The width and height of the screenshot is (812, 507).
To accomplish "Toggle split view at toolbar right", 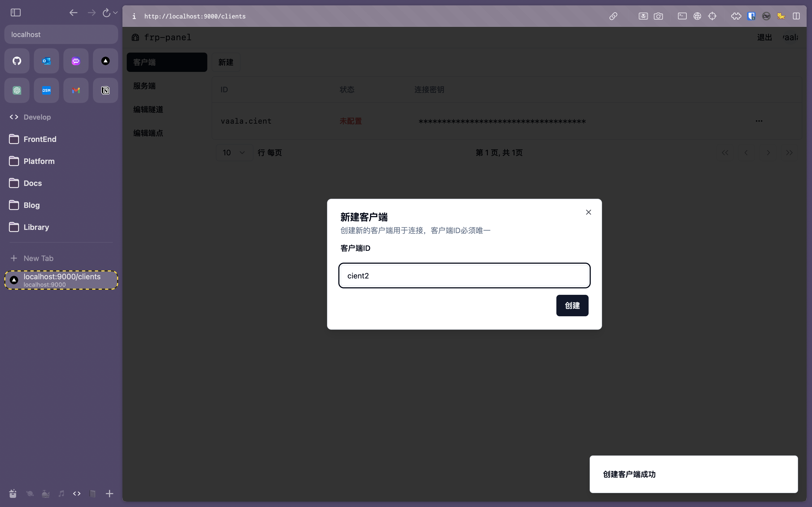I will point(796,16).
